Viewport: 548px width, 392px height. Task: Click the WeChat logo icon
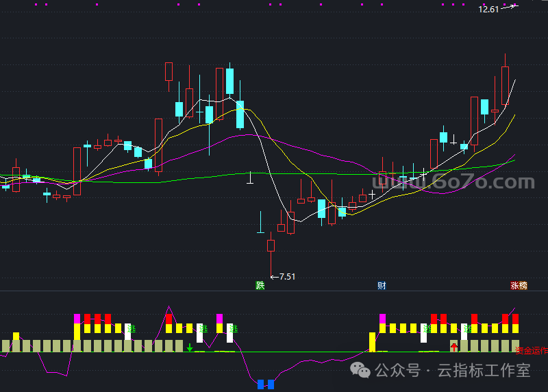tap(361, 370)
